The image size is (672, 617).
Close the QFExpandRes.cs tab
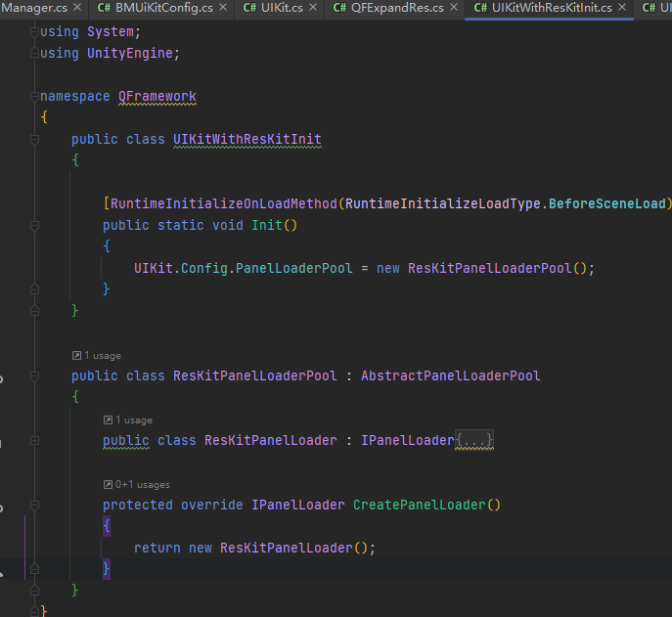[454, 7]
